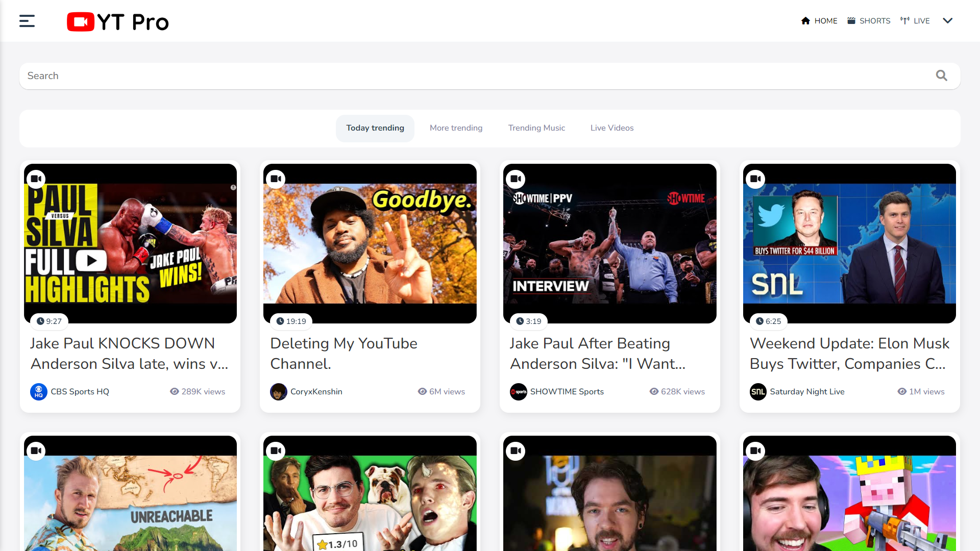
Task: Click CoryxKenshin channel avatar
Action: click(x=279, y=392)
